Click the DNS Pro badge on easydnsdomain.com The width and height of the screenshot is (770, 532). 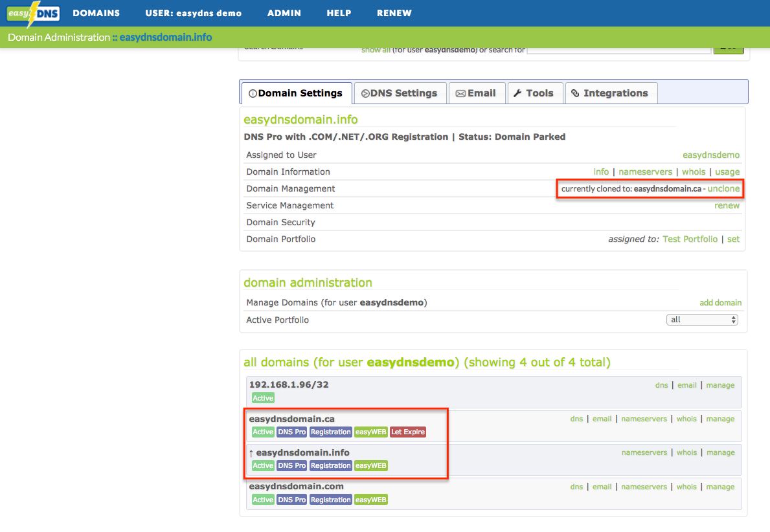[x=291, y=500]
